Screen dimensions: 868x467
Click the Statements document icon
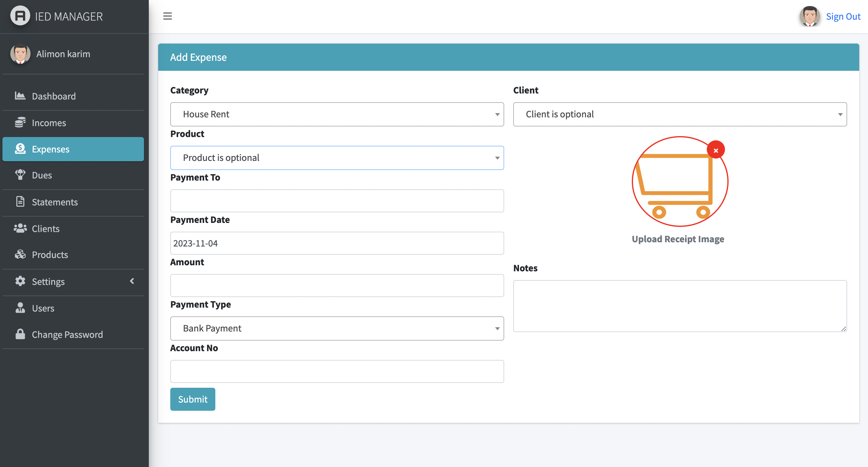(20, 202)
